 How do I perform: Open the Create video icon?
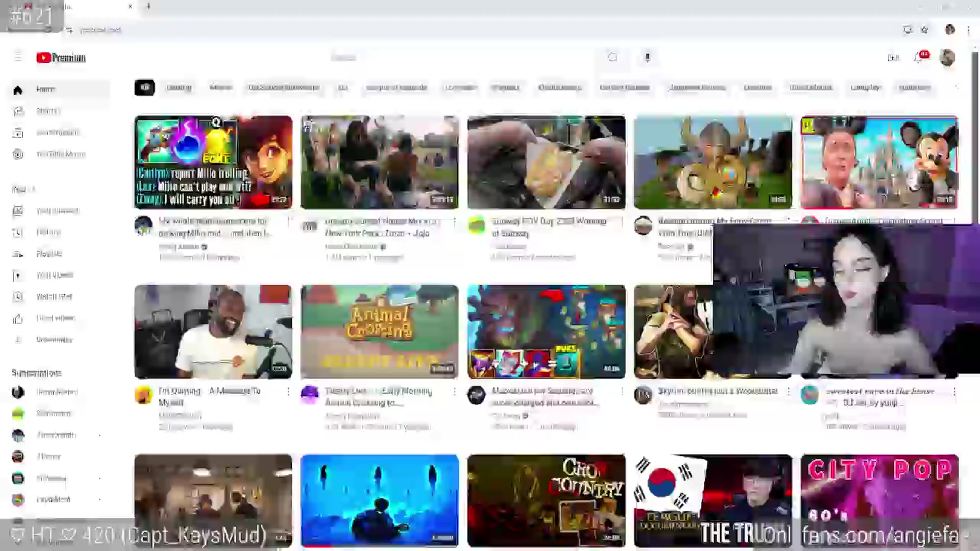pos(893,58)
